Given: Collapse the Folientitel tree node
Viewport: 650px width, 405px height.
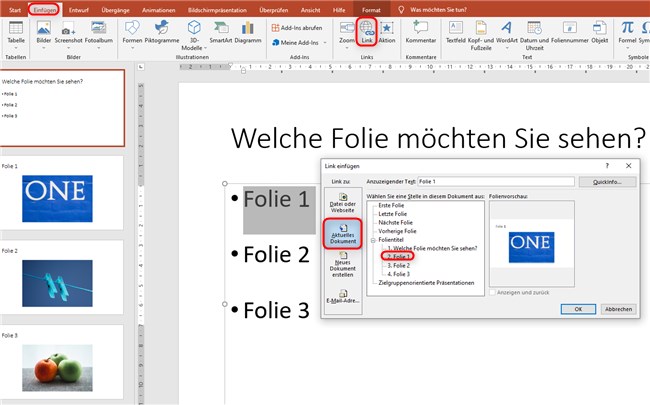Looking at the screenshot, I should (373, 240).
